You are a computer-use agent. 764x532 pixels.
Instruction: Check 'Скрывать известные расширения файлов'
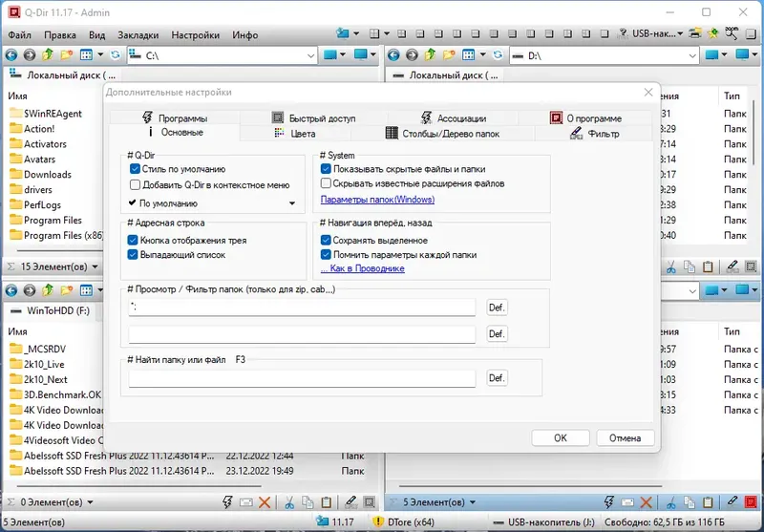326,183
